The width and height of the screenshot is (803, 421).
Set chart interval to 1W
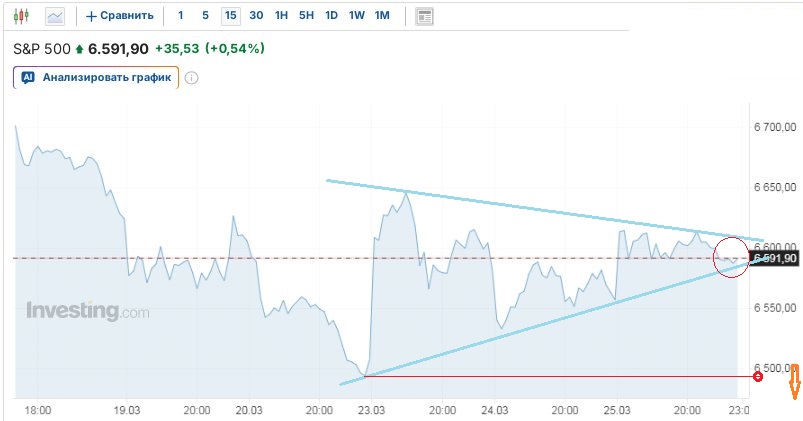tap(357, 16)
